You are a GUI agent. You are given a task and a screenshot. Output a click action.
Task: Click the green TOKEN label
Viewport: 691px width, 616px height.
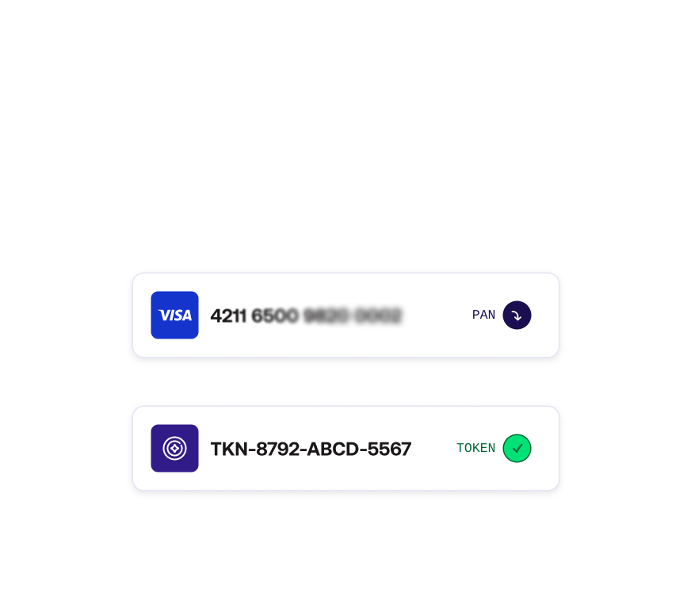coord(476,448)
